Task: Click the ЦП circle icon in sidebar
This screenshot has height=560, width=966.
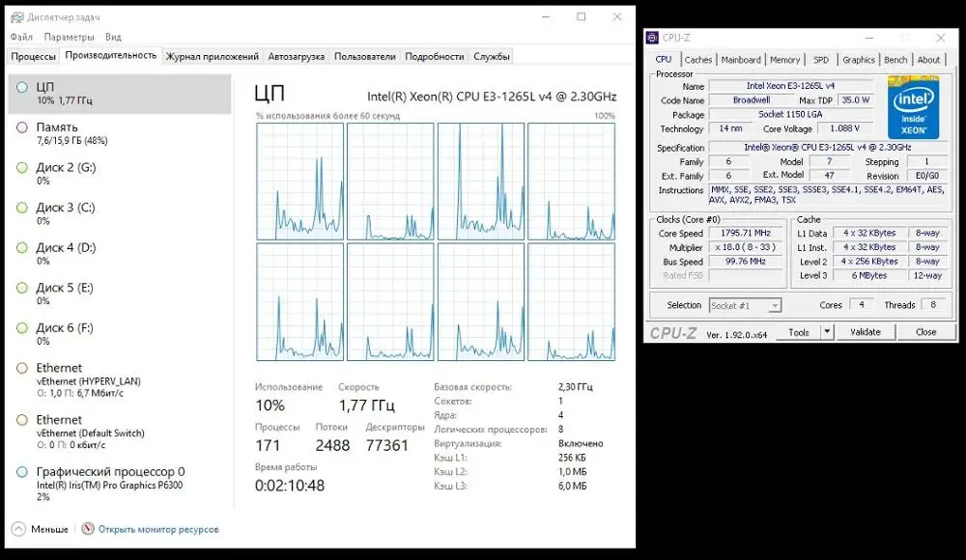Action: (x=22, y=88)
